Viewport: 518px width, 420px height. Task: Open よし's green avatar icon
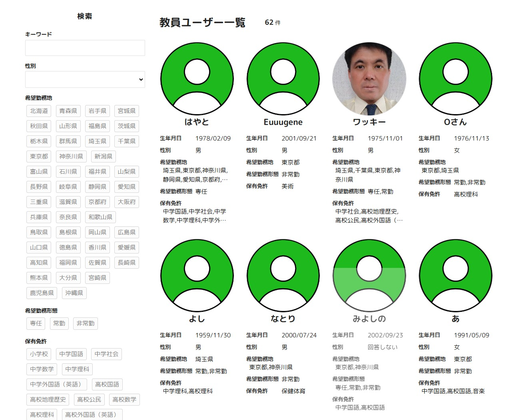pyautogui.click(x=197, y=276)
